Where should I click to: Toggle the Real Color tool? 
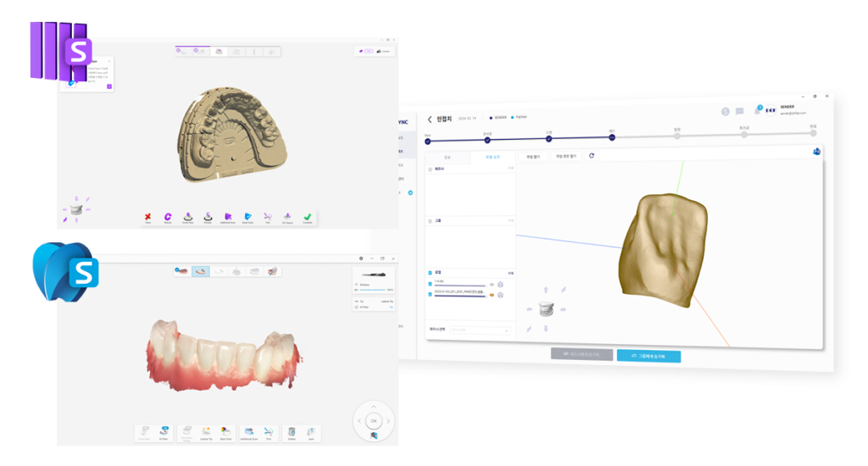pos(225,433)
